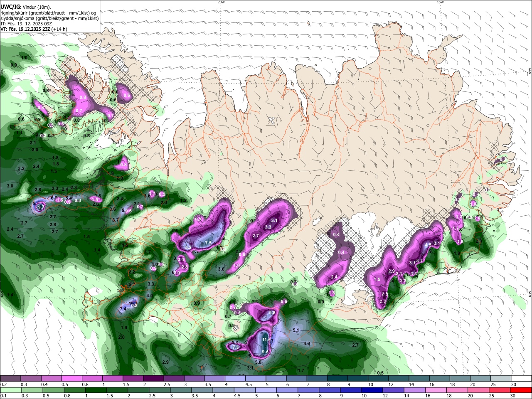Click the "7.5" snowfall value on the map
Image resolution: width=532 pixels, height=399 pixels.
point(208,243)
